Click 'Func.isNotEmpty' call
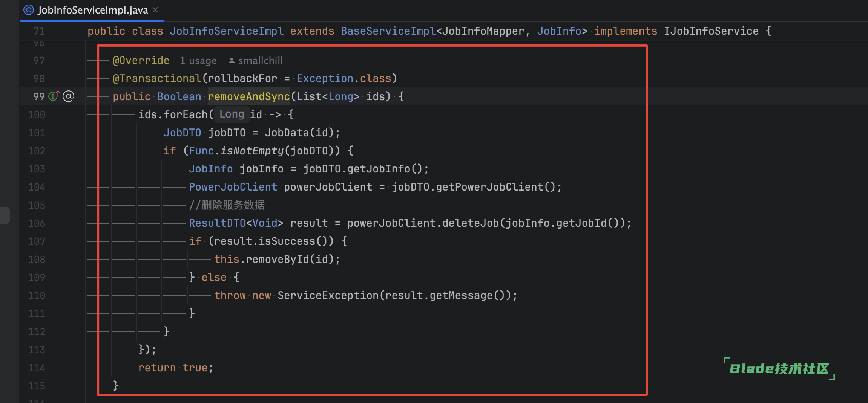The width and height of the screenshot is (868, 403). point(236,151)
